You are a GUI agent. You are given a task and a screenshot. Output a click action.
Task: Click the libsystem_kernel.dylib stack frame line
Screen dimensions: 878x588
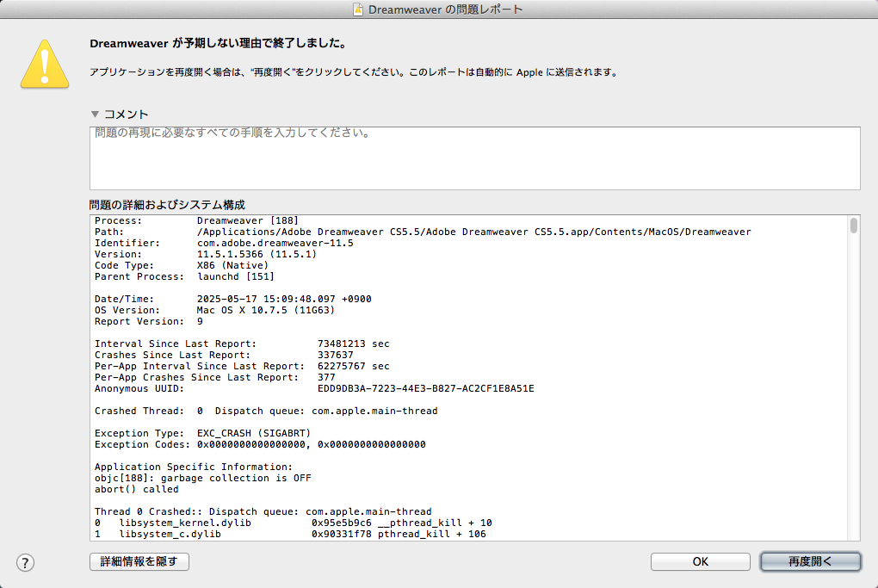tap(294, 523)
